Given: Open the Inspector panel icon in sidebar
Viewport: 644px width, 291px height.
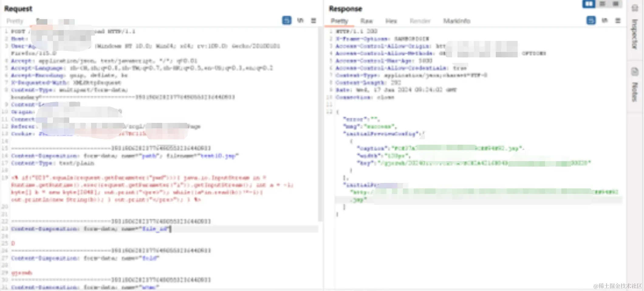Looking at the screenshot, I should point(635,8).
